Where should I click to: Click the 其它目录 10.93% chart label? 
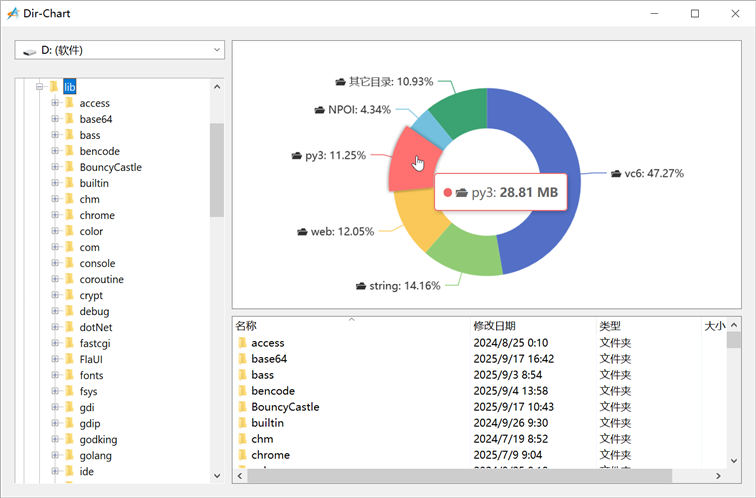click(390, 81)
